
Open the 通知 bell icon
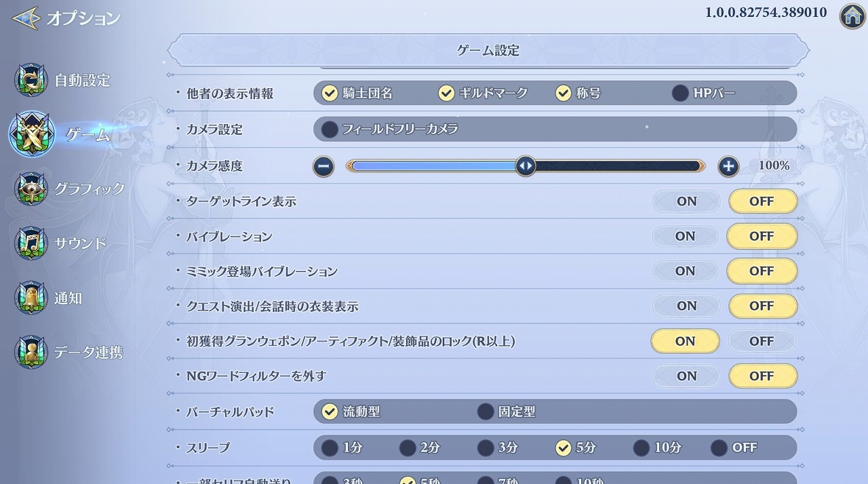[x=31, y=298]
